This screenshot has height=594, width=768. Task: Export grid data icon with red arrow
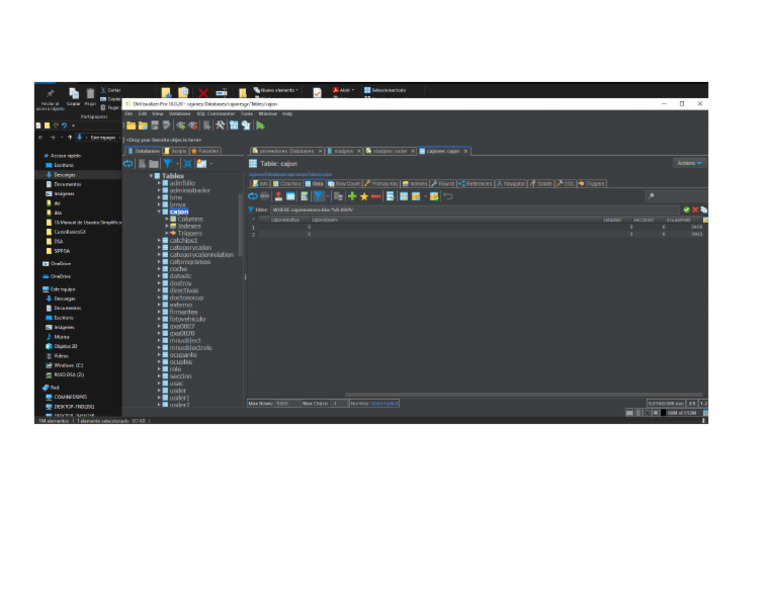(x=278, y=196)
